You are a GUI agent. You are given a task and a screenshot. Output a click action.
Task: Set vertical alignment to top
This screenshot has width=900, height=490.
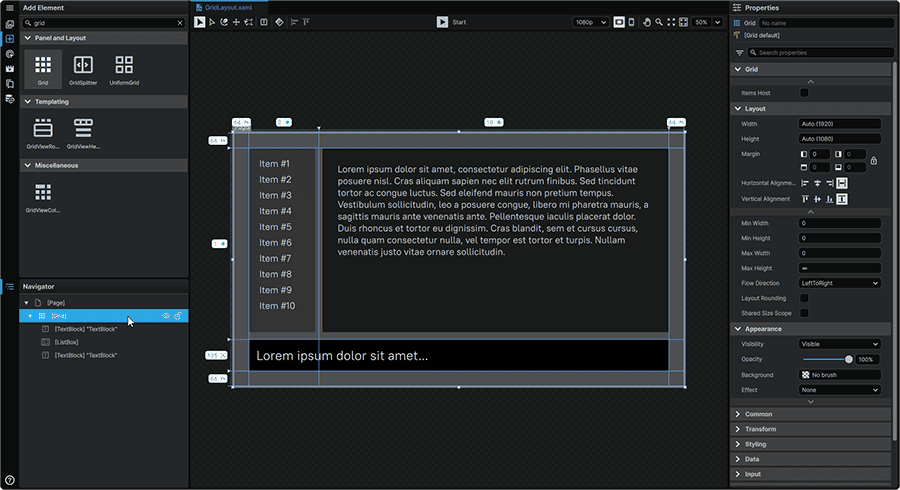[805, 199]
